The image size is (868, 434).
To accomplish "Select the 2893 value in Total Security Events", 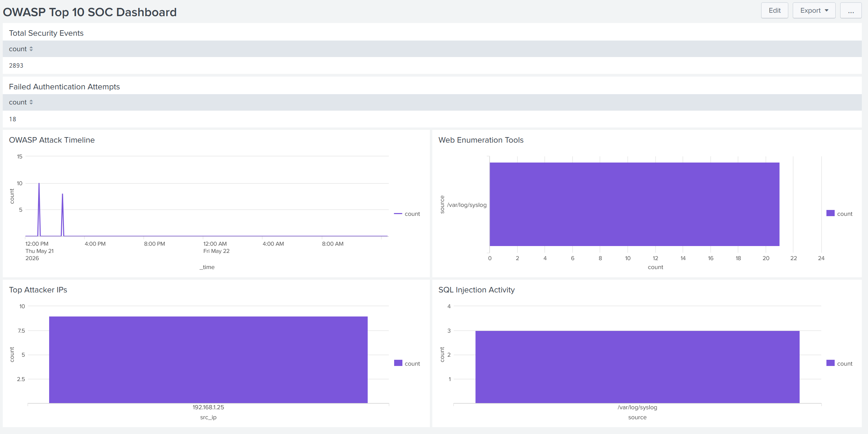I will point(16,66).
